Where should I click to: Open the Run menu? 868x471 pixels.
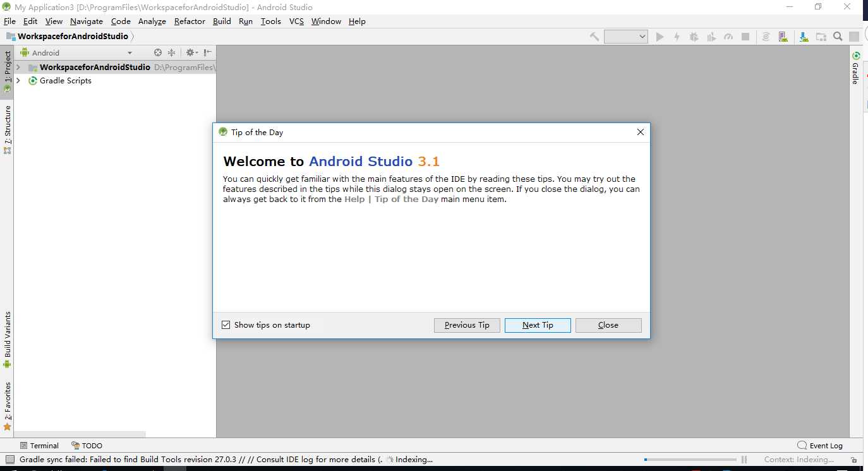point(246,21)
